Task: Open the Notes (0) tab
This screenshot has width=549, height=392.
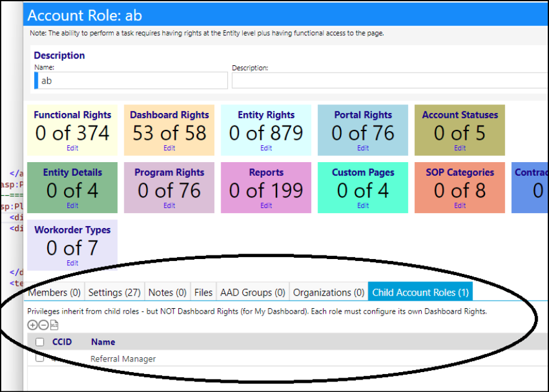Action: (x=167, y=292)
